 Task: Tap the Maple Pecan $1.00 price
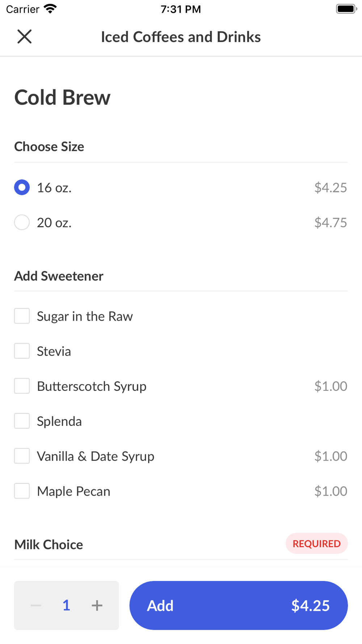(x=330, y=491)
